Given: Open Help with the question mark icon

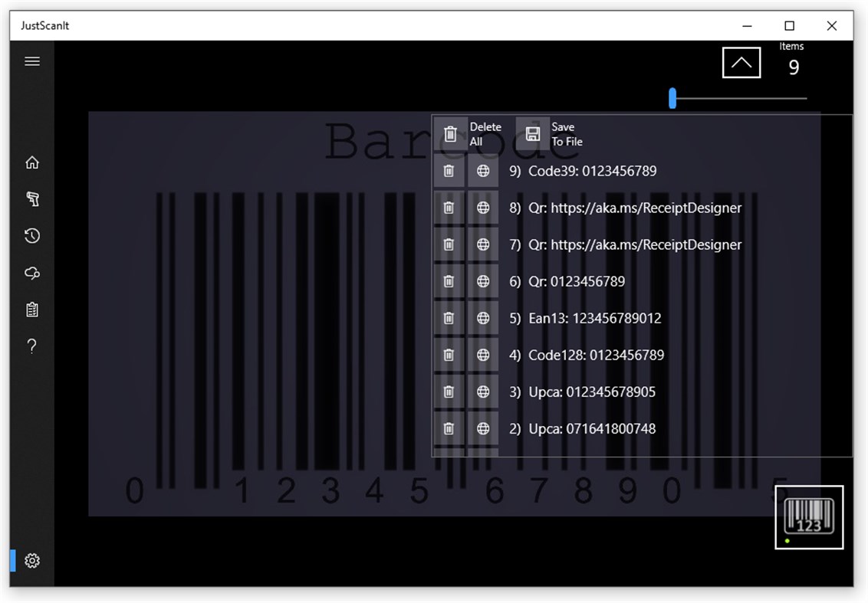Looking at the screenshot, I should (x=31, y=346).
